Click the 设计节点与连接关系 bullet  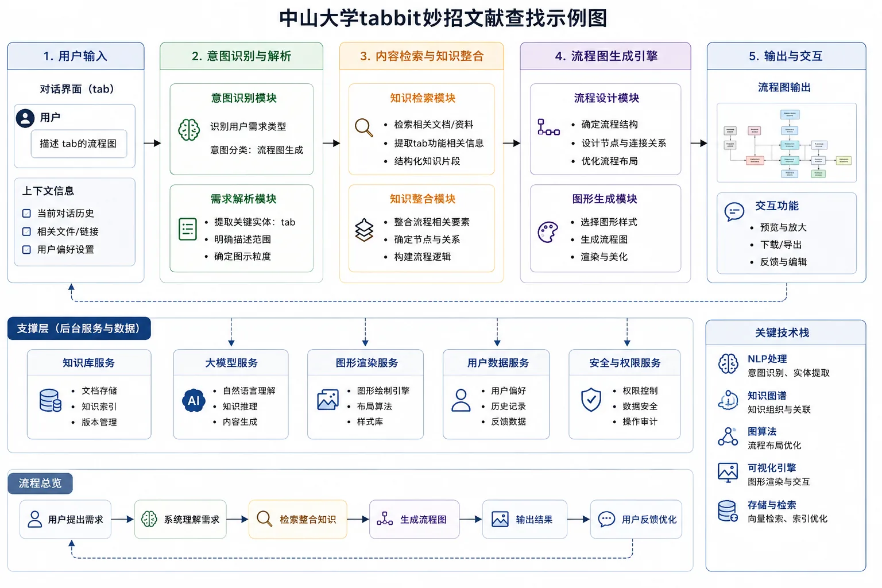click(x=624, y=143)
